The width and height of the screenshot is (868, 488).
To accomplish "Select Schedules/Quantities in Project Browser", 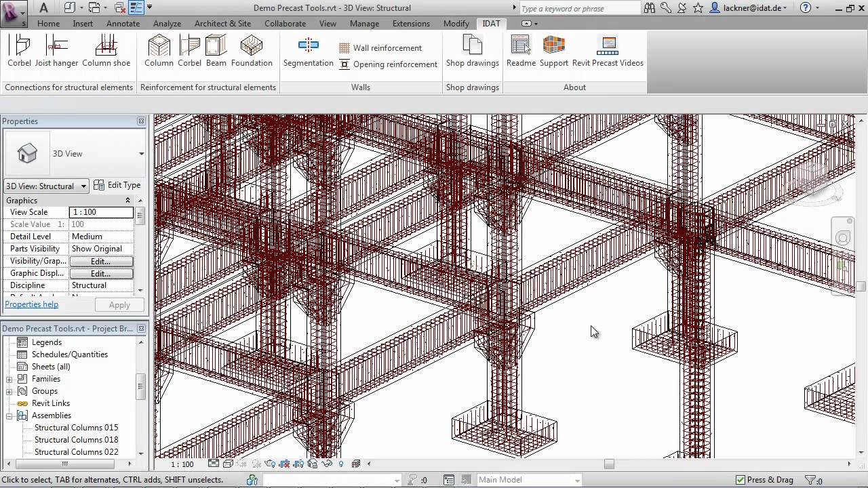I will click(x=70, y=354).
